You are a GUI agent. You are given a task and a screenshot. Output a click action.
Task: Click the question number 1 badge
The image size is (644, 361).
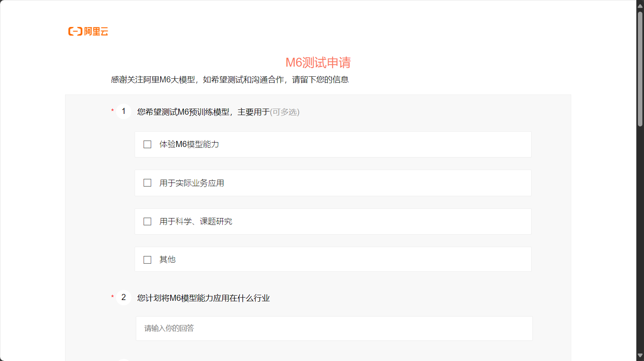click(124, 111)
